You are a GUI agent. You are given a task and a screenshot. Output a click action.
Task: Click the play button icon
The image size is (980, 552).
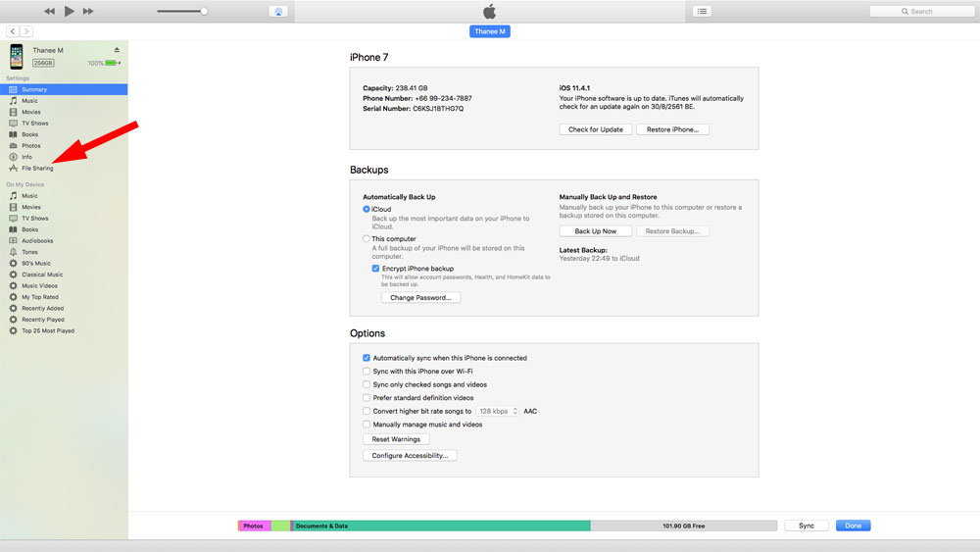[69, 11]
